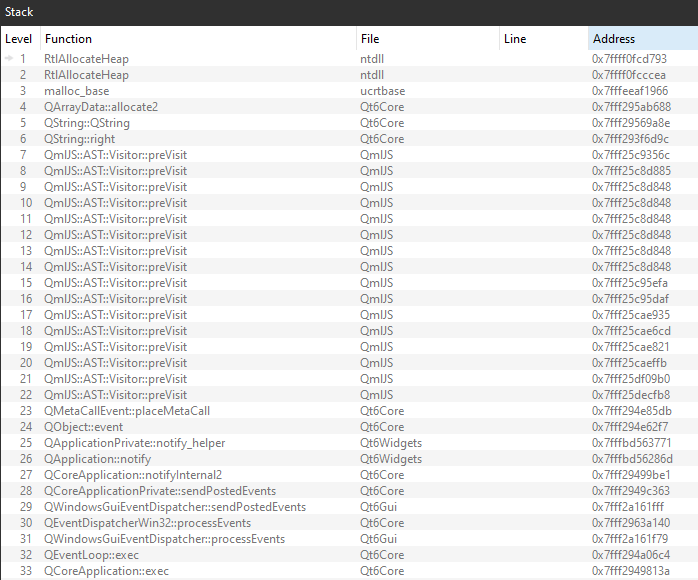Select the QString::right stack frame
The image size is (698, 580).
78,139
